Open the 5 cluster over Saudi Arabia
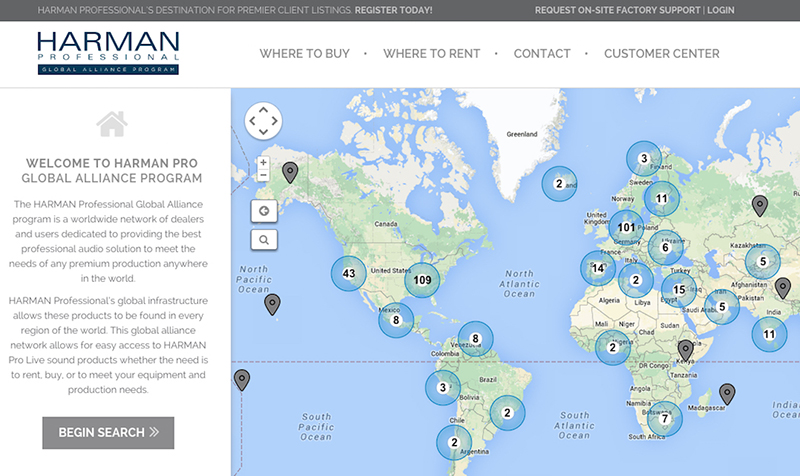Viewport: 800px width, 476px height. pyautogui.click(x=722, y=307)
